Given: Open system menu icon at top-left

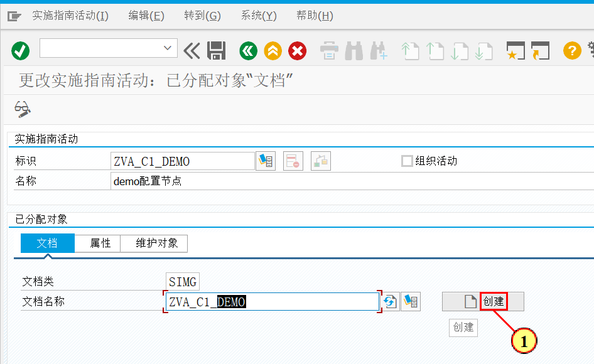Looking at the screenshot, I should [x=14, y=16].
